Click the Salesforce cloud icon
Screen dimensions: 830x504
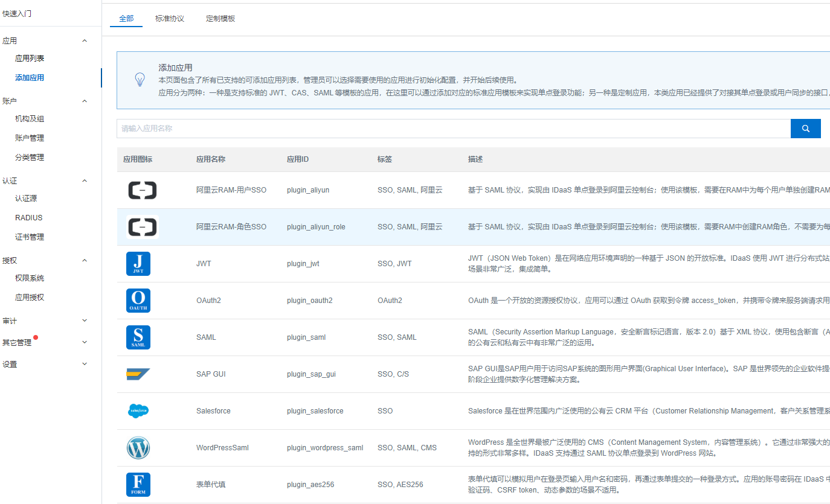(138, 411)
